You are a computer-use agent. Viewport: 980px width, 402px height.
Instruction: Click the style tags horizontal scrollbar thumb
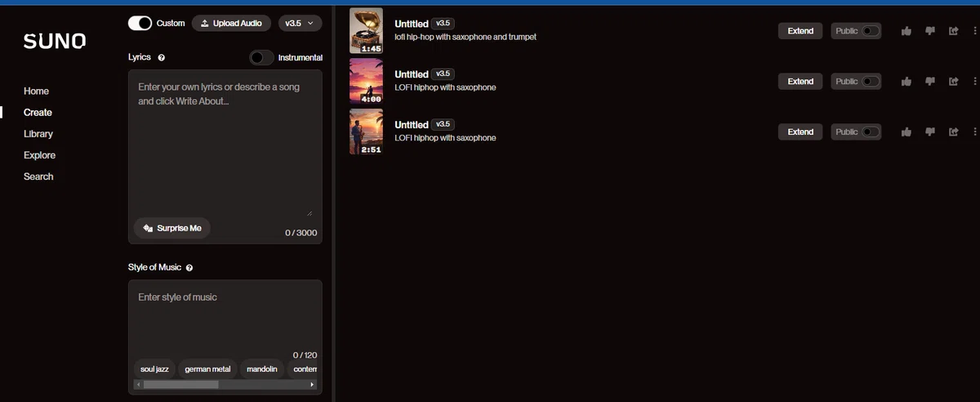180,384
